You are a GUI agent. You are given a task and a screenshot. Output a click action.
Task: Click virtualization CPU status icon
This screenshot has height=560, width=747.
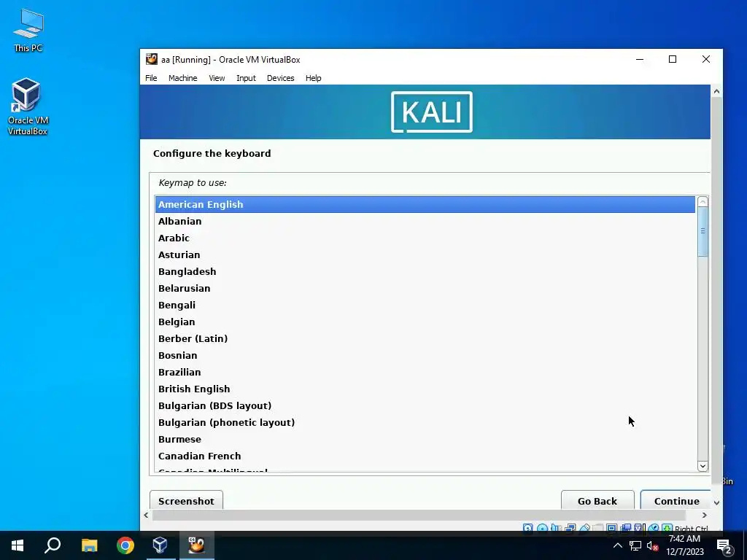click(x=638, y=528)
